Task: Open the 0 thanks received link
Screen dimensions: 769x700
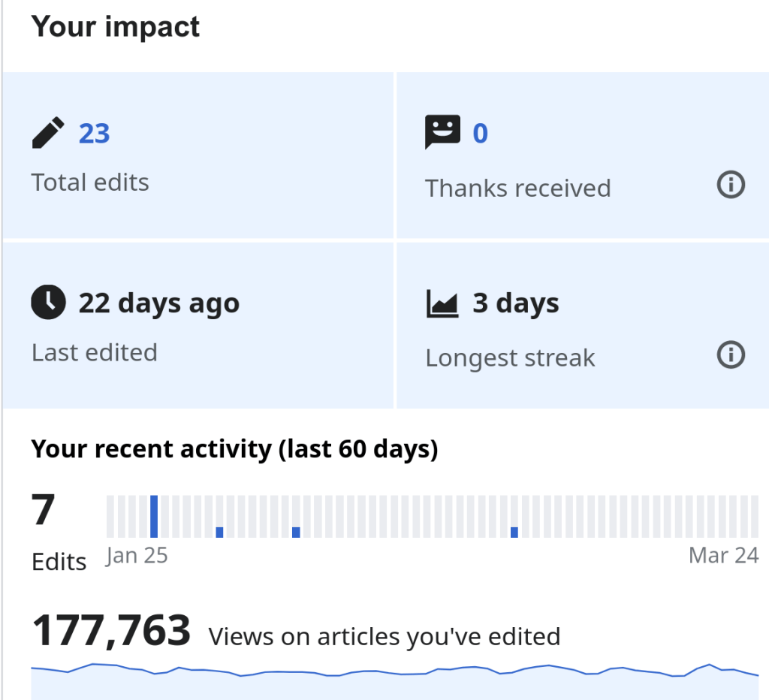Action: pos(480,134)
